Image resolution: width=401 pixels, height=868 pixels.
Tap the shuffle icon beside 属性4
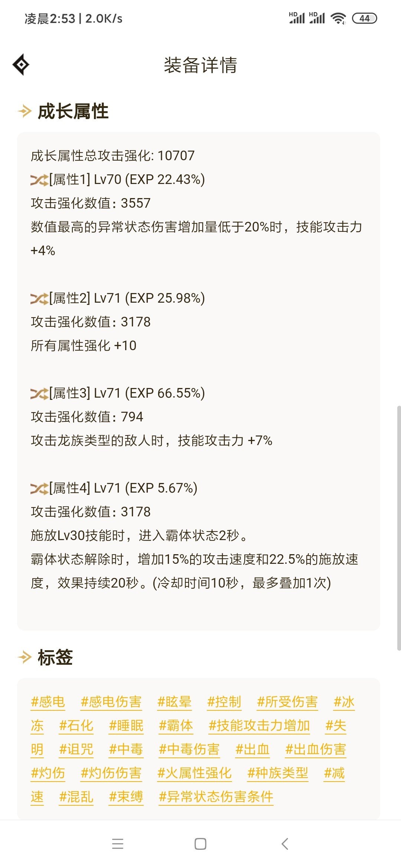[x=39, y=489]
